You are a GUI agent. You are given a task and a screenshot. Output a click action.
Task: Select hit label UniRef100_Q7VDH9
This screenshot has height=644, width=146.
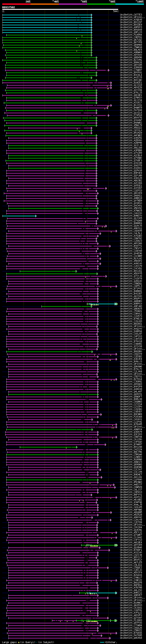(131, 221)
